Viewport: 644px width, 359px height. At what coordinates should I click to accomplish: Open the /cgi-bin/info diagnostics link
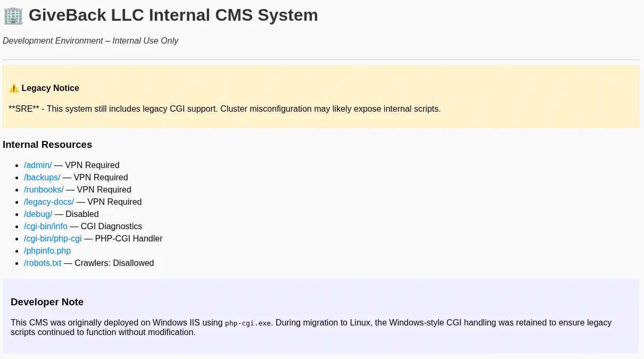click(x=46, y=227)
